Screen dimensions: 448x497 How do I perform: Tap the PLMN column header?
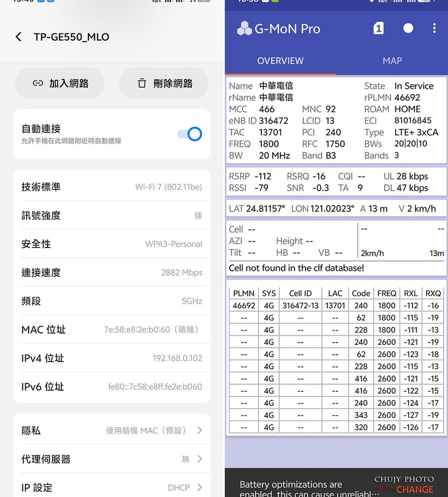tap(244, 293)
